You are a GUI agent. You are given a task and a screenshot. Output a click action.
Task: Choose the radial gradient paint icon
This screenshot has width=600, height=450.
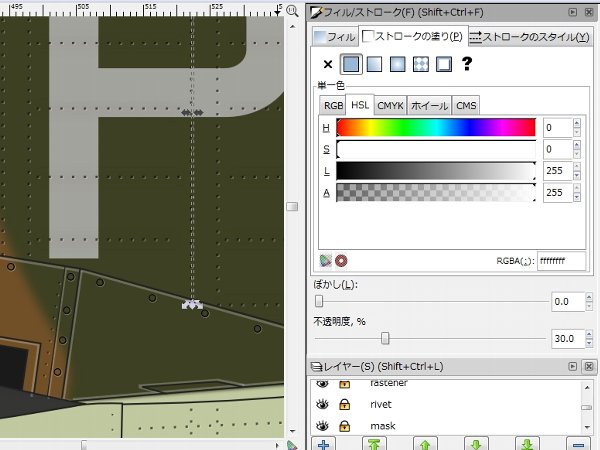tap(397, 65)
